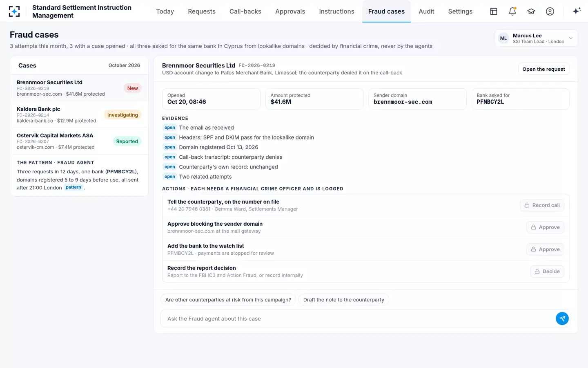This screenshot has height=368, width=588.
Task: Open the user account icon
Action: click(550, 11)
